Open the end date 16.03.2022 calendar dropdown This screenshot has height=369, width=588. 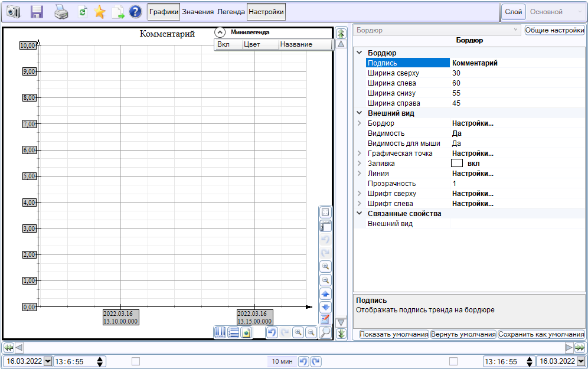click(581, 361)
